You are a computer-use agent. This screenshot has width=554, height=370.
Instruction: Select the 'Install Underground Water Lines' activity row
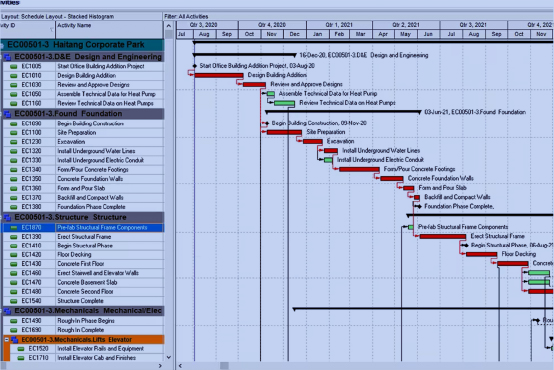(x=83, y=151)
